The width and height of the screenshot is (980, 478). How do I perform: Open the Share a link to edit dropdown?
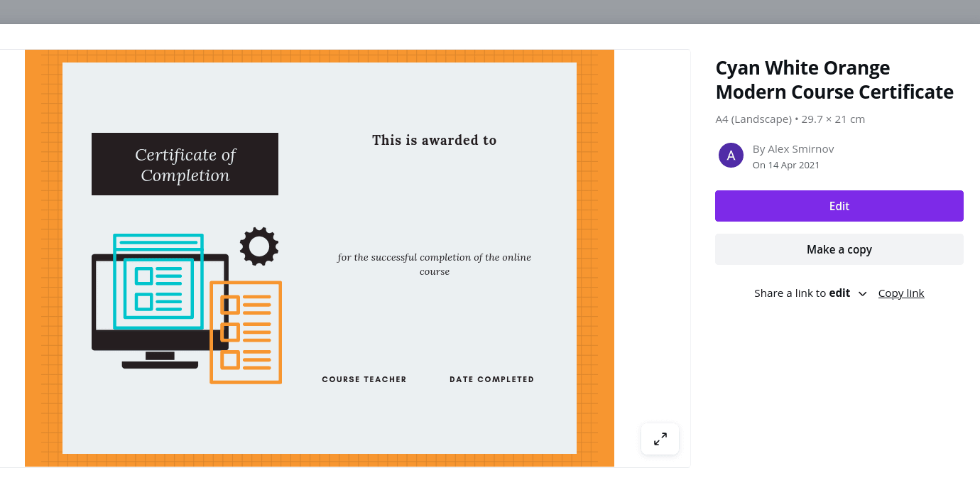click(810, 293)
